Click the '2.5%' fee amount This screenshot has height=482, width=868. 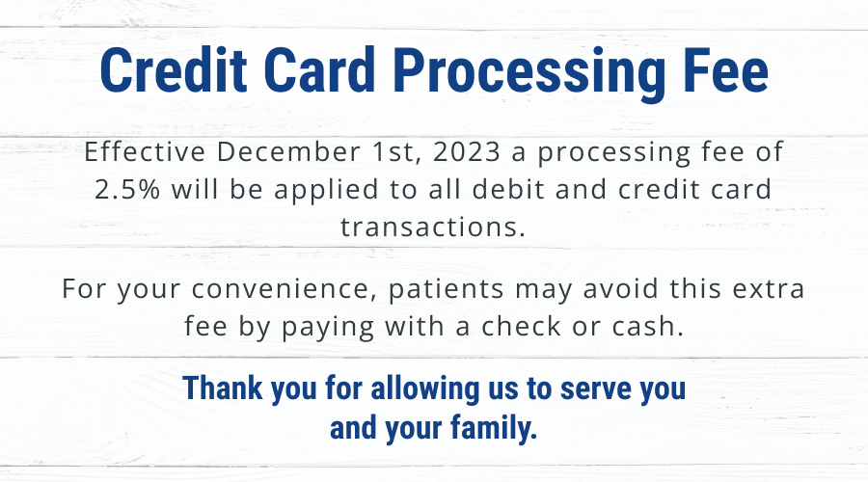pos(127,189)
